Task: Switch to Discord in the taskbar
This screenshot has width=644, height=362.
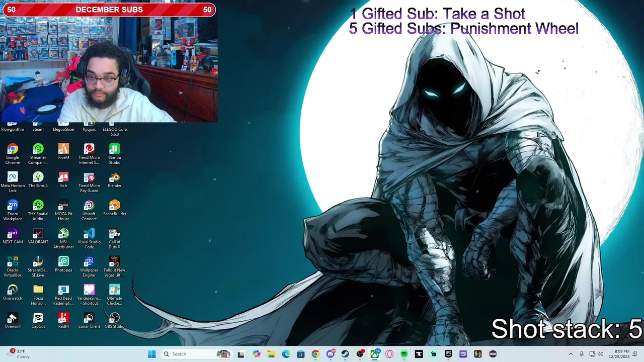Action: pyautogui.click(x=331, y=354)
